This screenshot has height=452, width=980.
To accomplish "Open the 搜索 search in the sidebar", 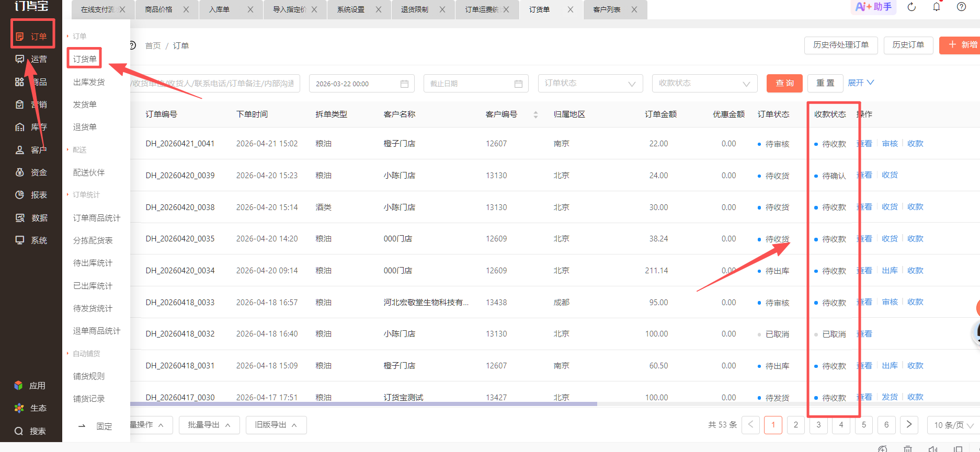I will (x=30, y=431).
